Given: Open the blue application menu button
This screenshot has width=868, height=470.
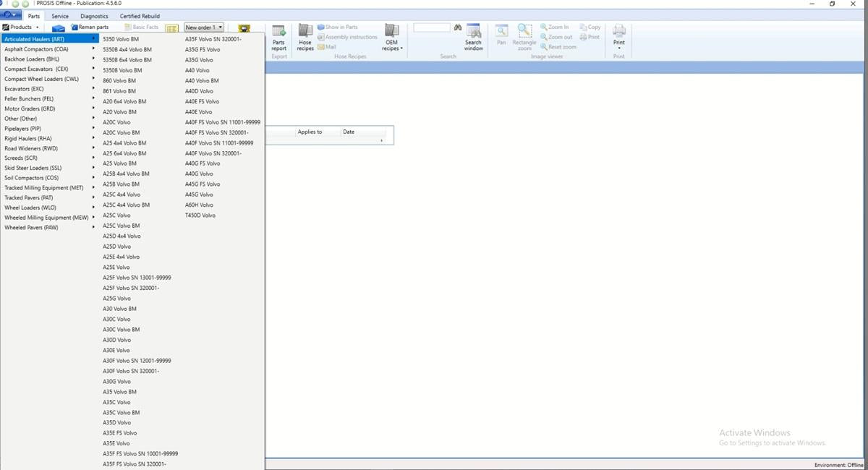Looking at the screenshot, I should tap(10, 15).
